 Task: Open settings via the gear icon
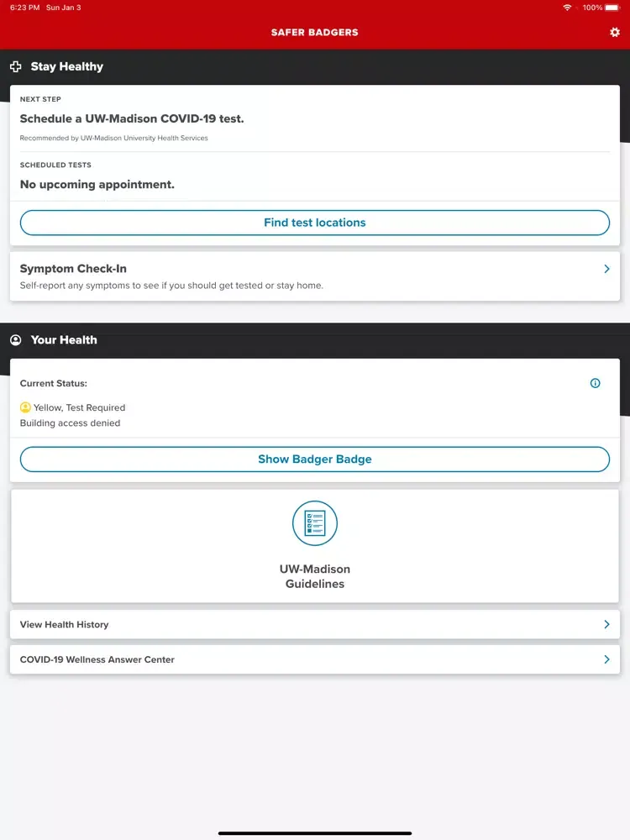pyautogui.click(x=615, y=32)
